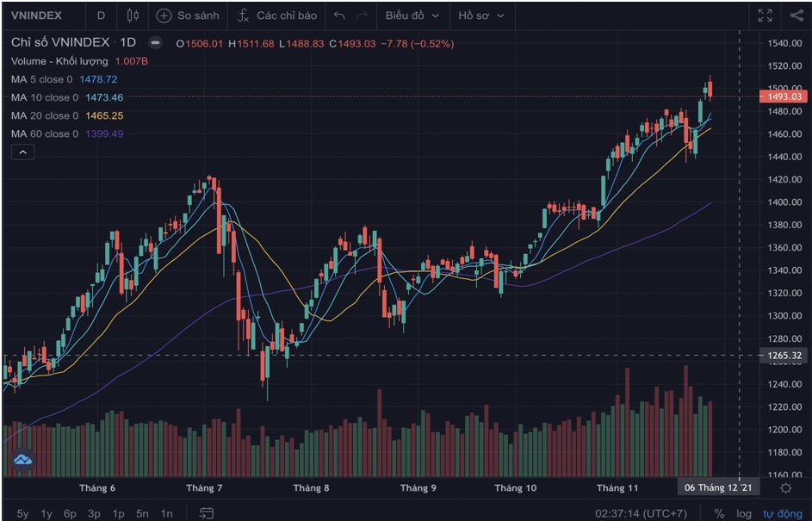
Task: Click the Chỉ số VNINDEX chart title
Action: pyautogui.click(x=60, y=42)
